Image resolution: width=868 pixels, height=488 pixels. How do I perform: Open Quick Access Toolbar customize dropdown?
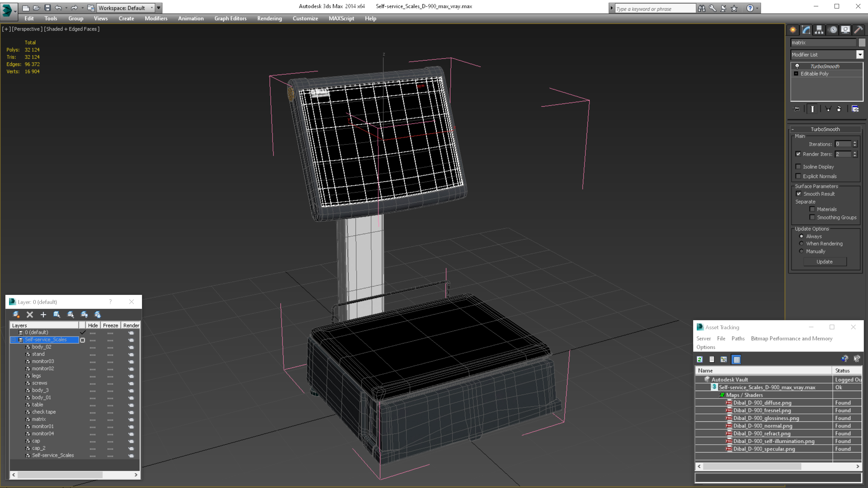[x=158, y=8]
